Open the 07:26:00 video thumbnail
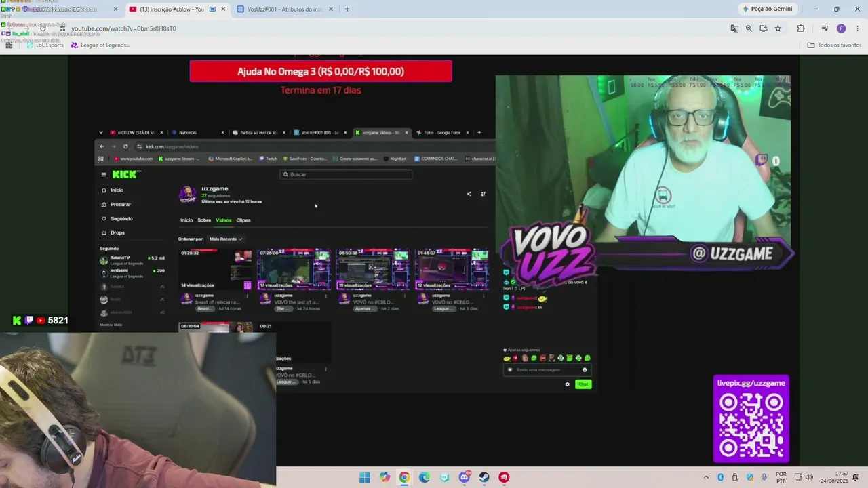This screenshot has height=488, width=868. [294, 269]
